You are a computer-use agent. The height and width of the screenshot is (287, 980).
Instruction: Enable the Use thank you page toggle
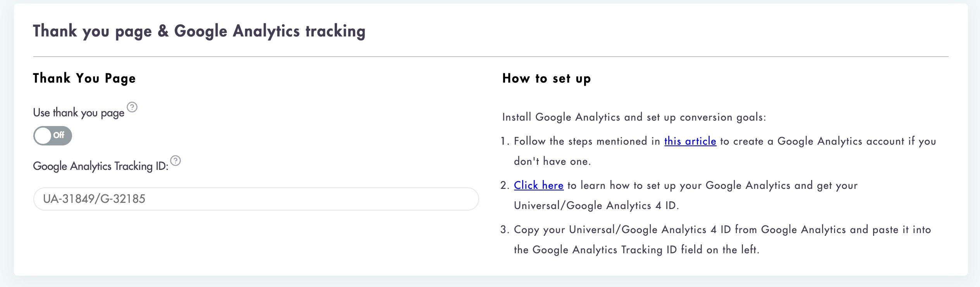(x=53, y=136)
